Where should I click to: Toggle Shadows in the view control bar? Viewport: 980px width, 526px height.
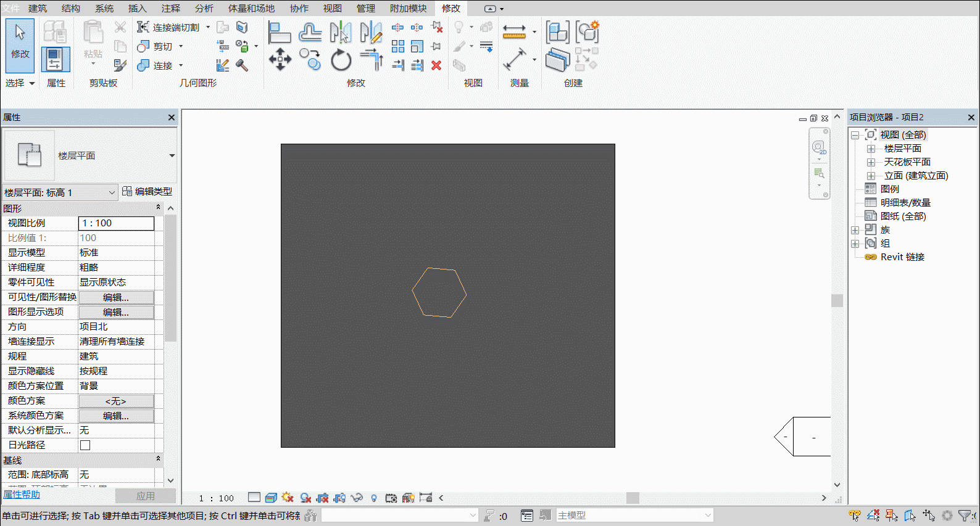pyautogui.click(x=305, y=498)
